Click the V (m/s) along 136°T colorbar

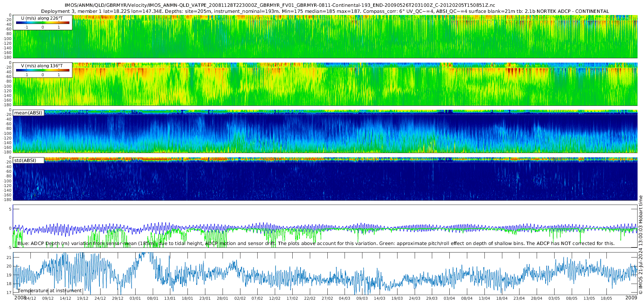tap(43, 70)
